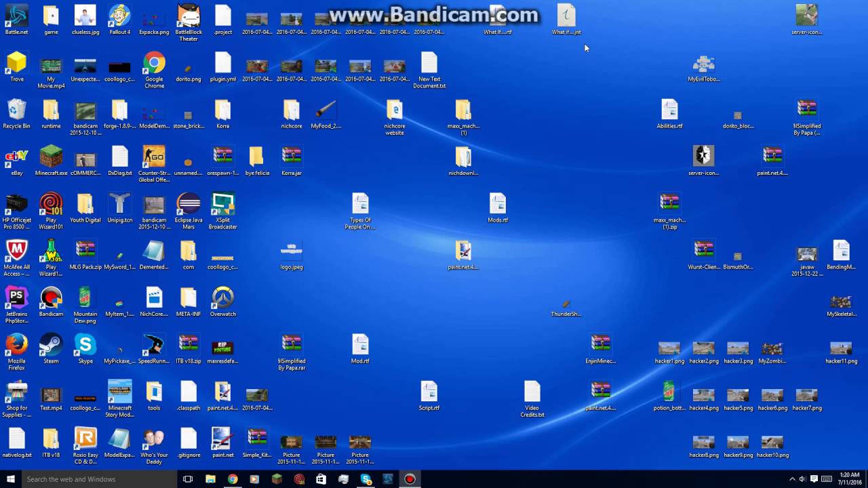Select the ITB v18.zip archive

click(189, 348)
